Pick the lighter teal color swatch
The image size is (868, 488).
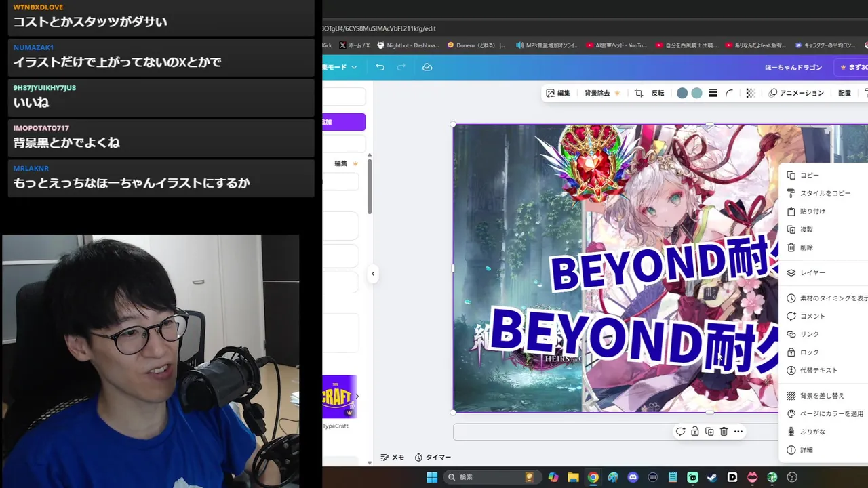(x=696, y=93)
